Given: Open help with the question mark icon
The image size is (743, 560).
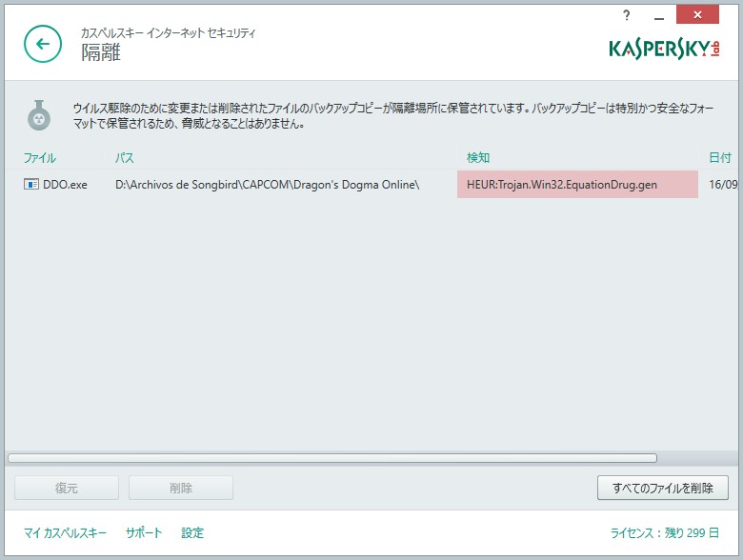Looking at the screenshot, I should pyautogui.click(x=627, y=15).
